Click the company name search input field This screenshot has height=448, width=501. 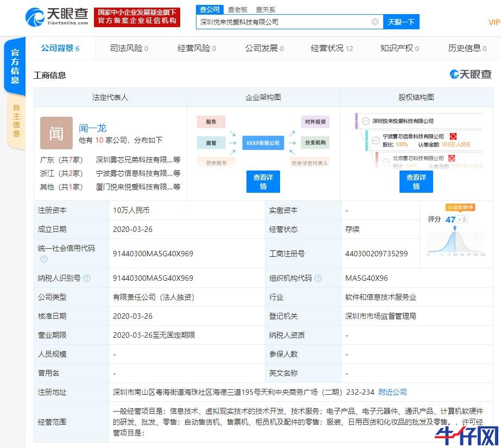point(282,22)
